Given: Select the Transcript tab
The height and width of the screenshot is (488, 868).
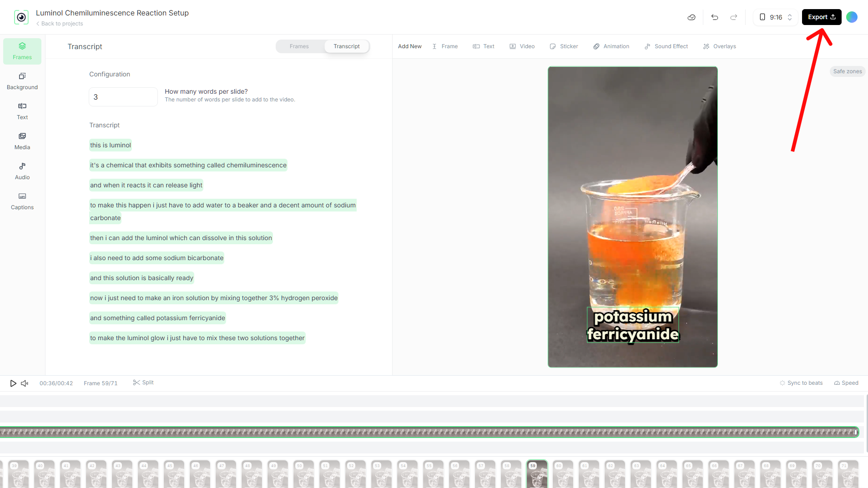Looking at the screenshot, I should pyautogui.click(x=346, y=46).
